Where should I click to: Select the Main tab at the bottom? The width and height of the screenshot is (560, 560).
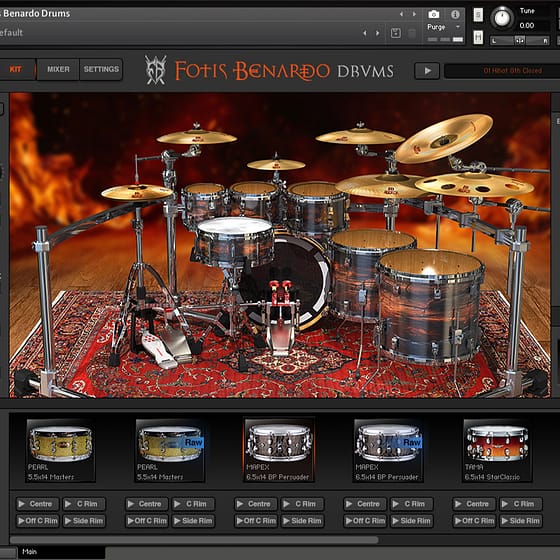[x=61, y=552]
